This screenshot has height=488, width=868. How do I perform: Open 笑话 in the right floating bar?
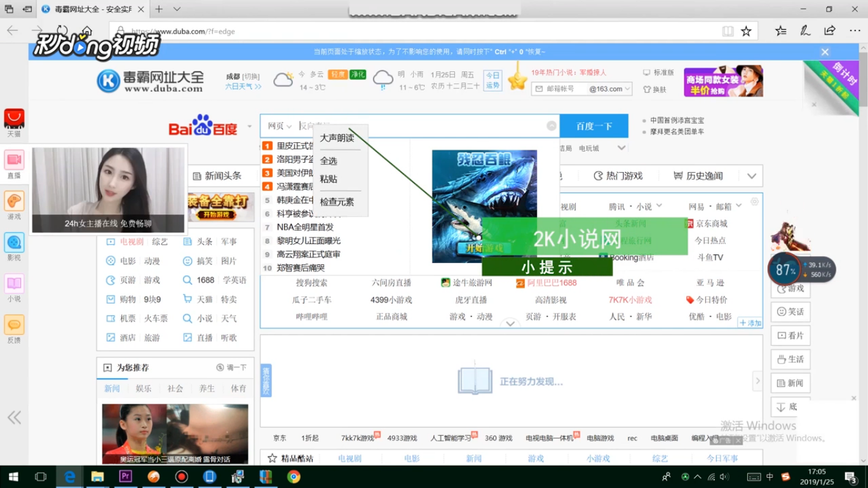[x=790, y=312]
